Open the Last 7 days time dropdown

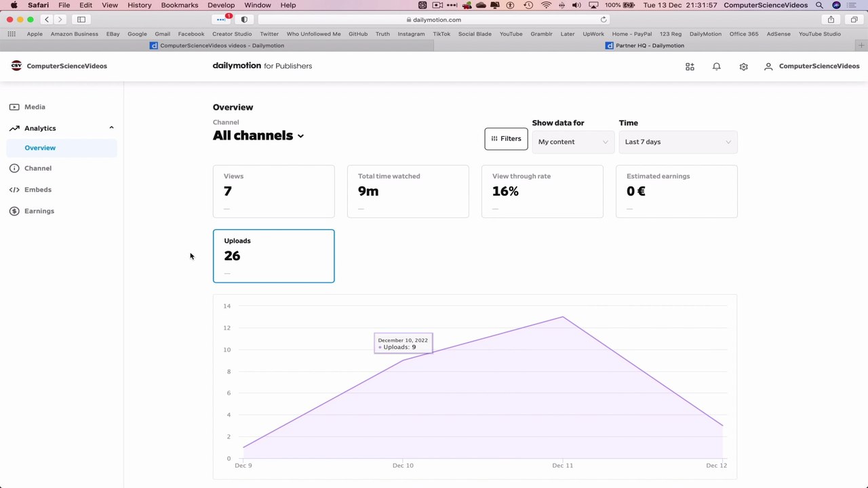pos(678,142)
